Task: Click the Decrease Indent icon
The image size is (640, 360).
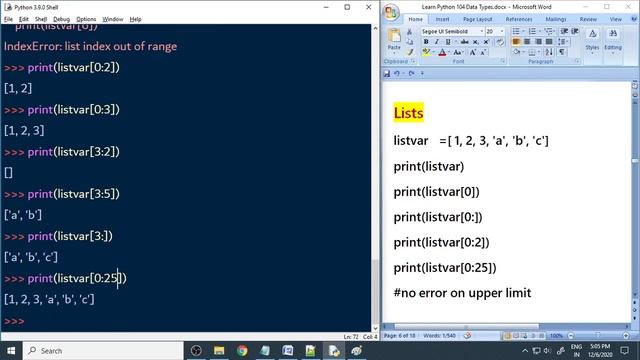Action: pos(564,31)
